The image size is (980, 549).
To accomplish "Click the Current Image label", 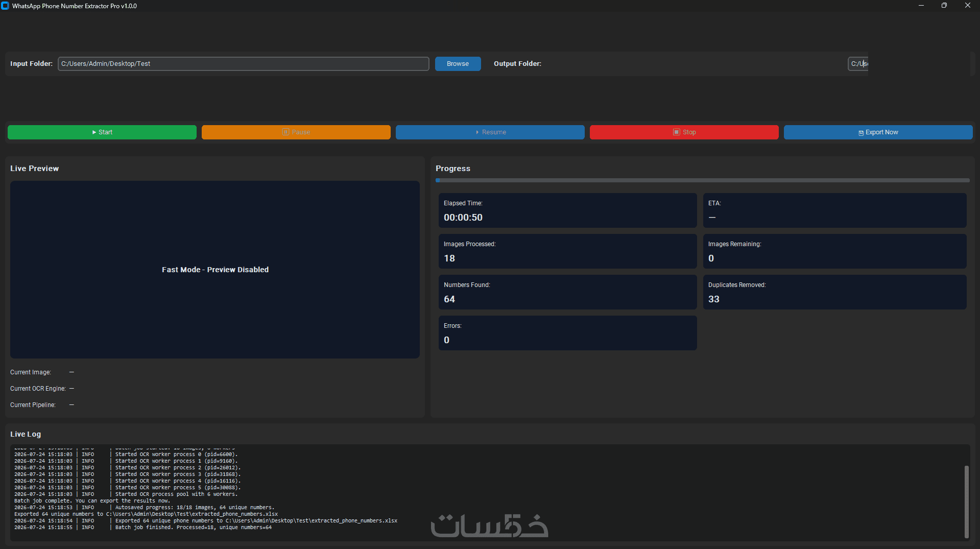I will coord(31,372).
